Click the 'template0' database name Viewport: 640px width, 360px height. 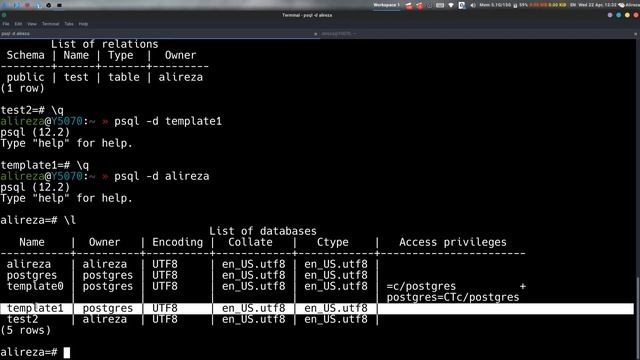(35, 286)
